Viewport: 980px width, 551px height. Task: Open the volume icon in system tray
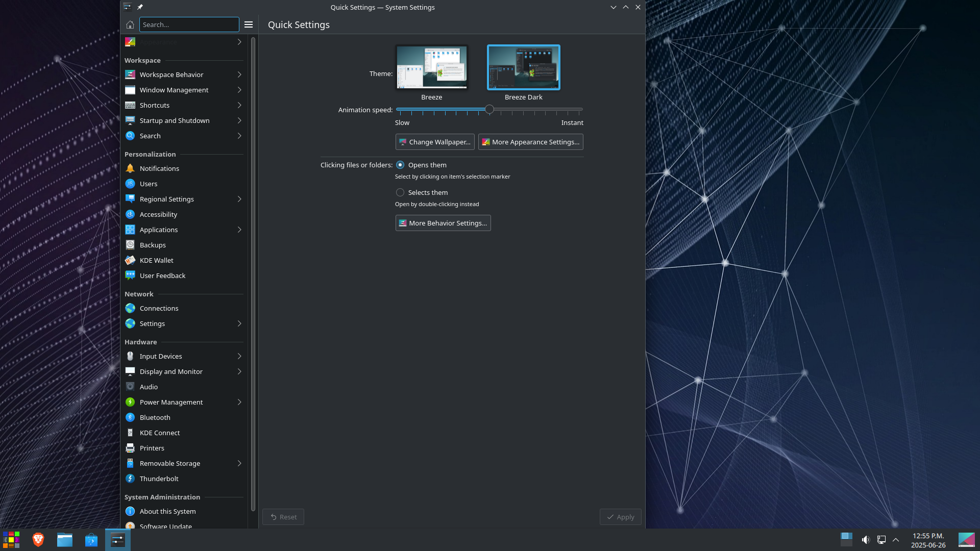click(866, 540)
